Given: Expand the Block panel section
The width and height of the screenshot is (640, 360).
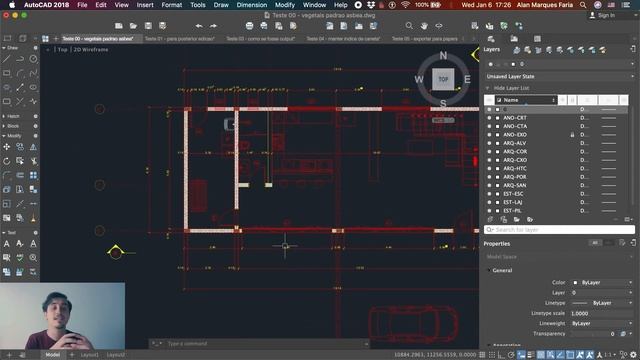Looking at the screenshot, I should (x=4, y=126).
